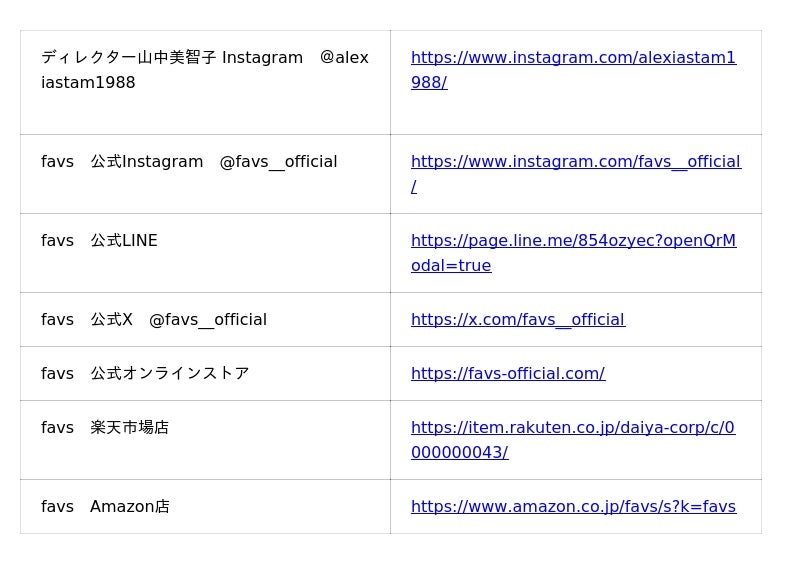Click the word favs before Amazon店
This screenshot has height=564, width=800.
pyautogui.click(x=57, y=507)
